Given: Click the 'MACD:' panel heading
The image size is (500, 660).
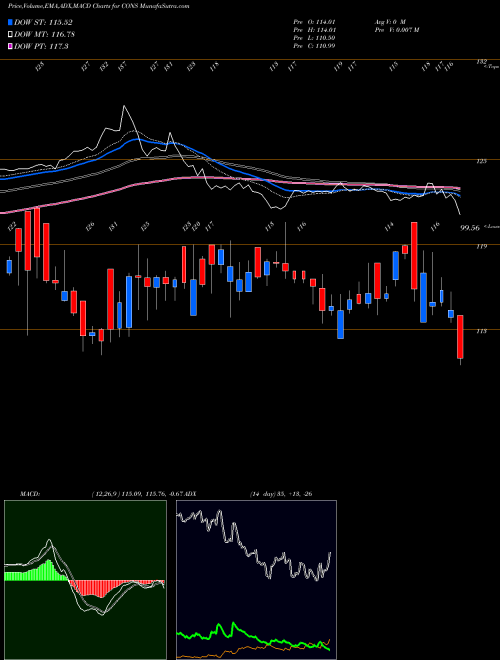Looking at the screenshot, I should click(30, 494).
